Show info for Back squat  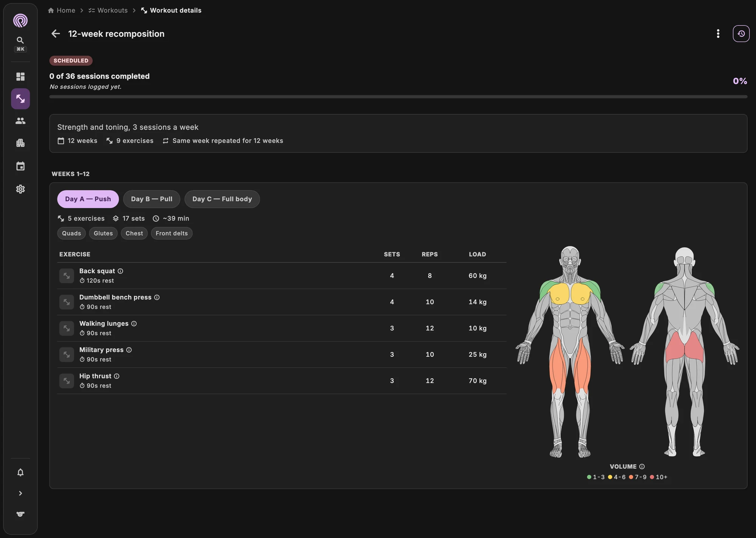pyautogui.click(x=120, y=271)
